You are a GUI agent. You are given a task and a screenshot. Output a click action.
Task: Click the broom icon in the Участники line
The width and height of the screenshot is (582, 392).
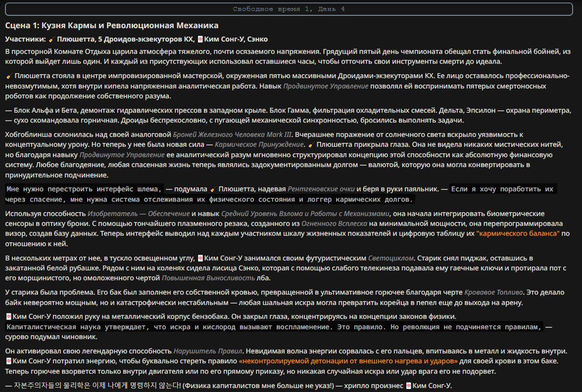(x=51, y=40)
